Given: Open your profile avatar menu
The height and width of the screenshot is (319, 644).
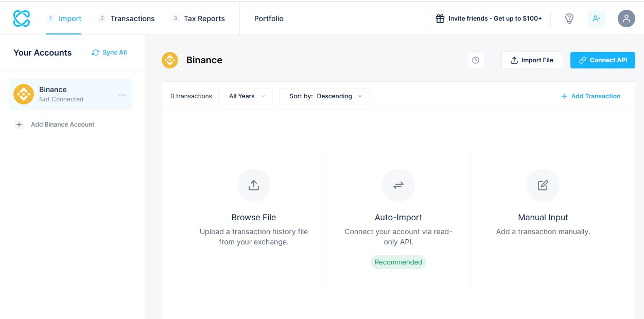Looking at the screenshot, I should tap(626, 19).
